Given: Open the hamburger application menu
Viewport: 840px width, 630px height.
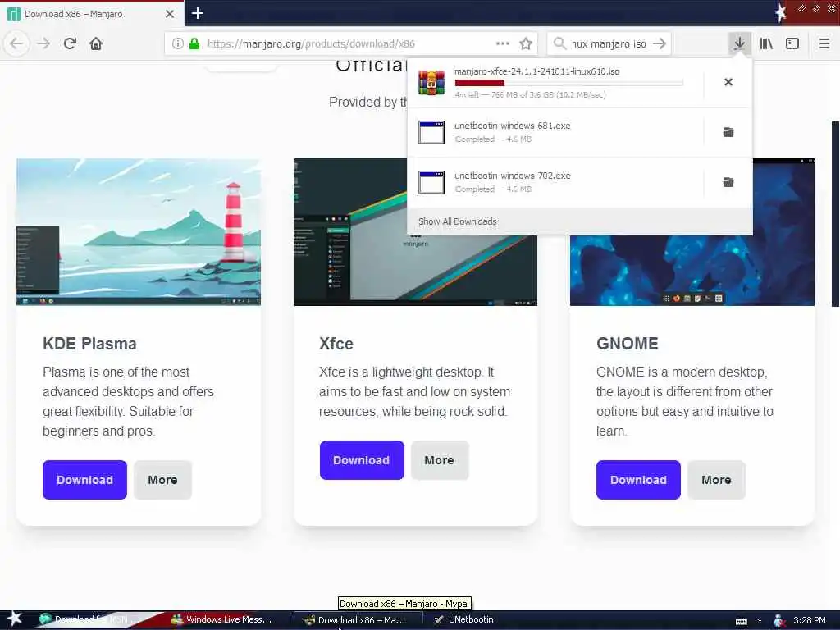Looking at the screenshot, I should (x=824, y=43).
